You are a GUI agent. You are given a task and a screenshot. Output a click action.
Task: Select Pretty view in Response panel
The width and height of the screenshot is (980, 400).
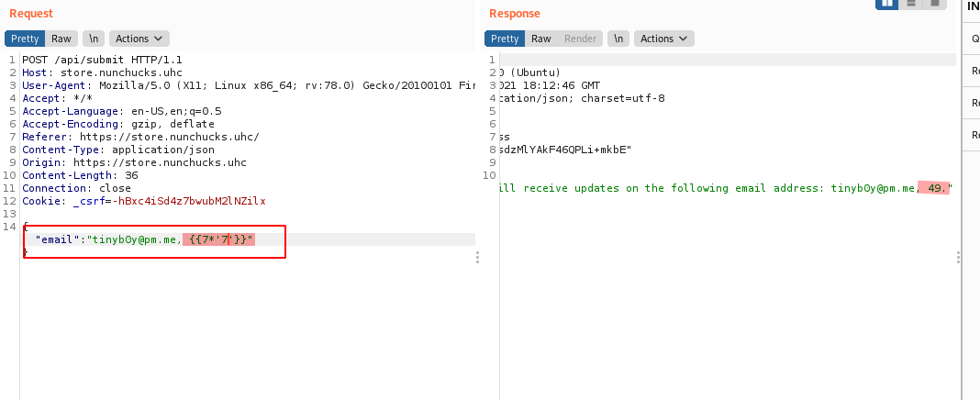click(x=505, y=39)
